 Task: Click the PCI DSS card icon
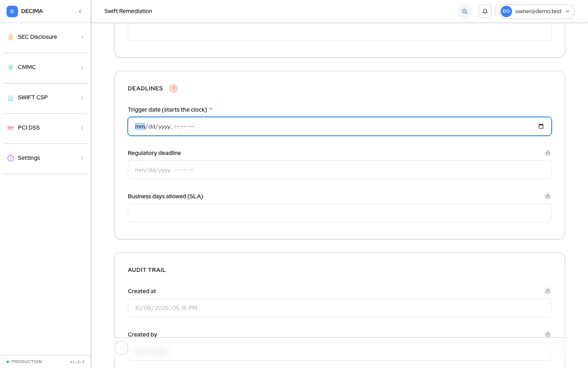[x=11, y=128]
